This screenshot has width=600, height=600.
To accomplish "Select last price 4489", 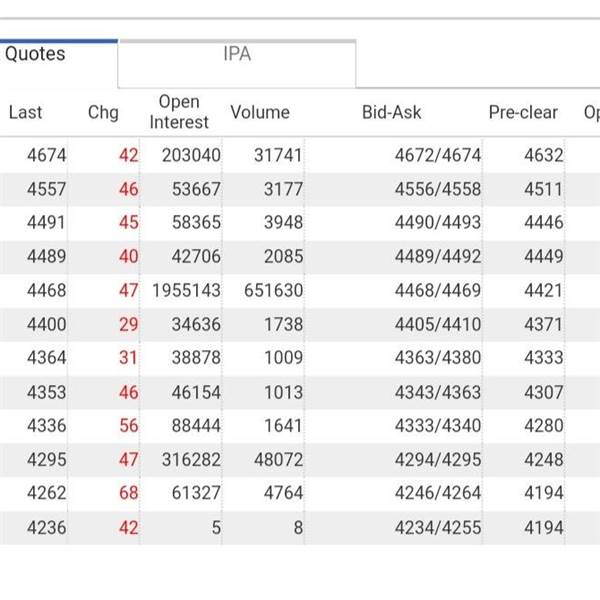I will click(x=46, y=256).
